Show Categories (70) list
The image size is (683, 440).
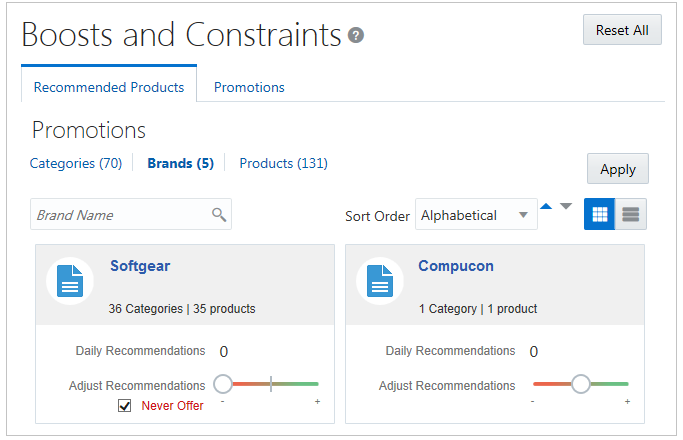pos(76,163)
